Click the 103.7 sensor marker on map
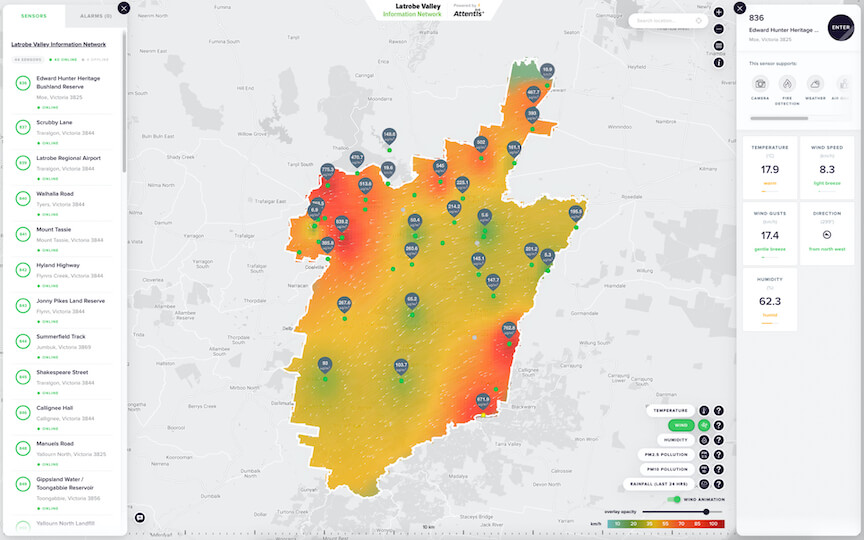This screenshot has height=540, width=864. [x=401, y=367]
